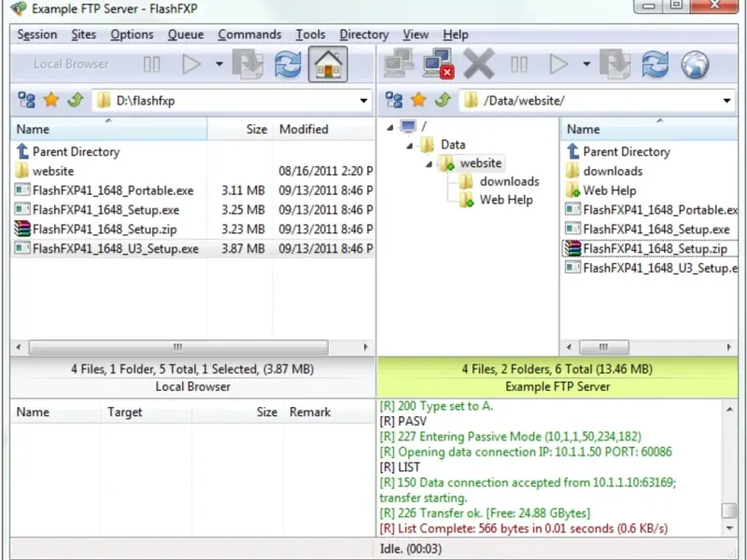Click the D:\flashfxp local path field
747x560 pixels.
coord(232,101)
